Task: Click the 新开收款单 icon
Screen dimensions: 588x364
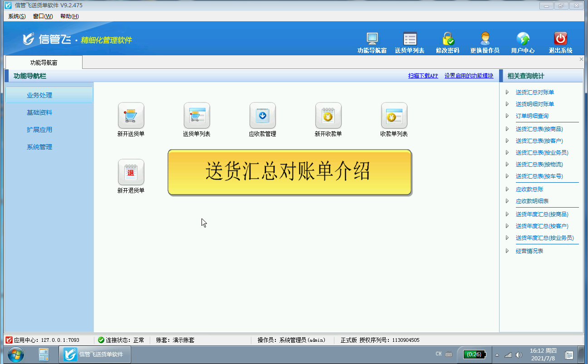Action: [328, 116]
